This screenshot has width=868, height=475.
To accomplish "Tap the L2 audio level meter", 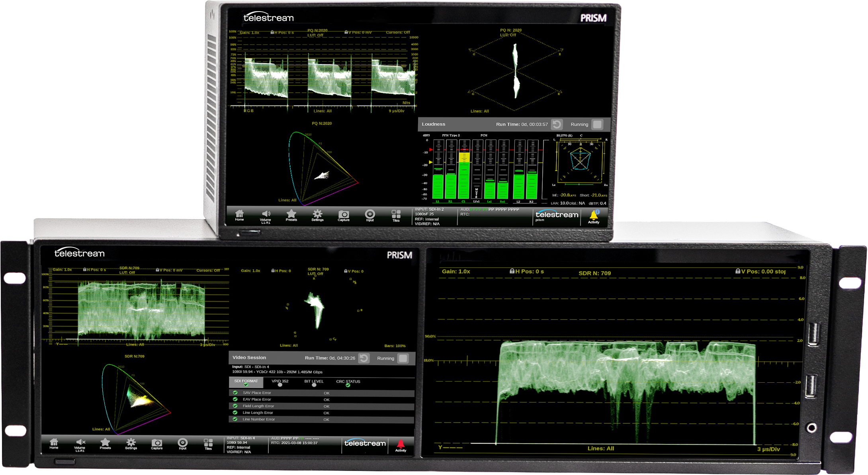I will (x=519, y=169).
